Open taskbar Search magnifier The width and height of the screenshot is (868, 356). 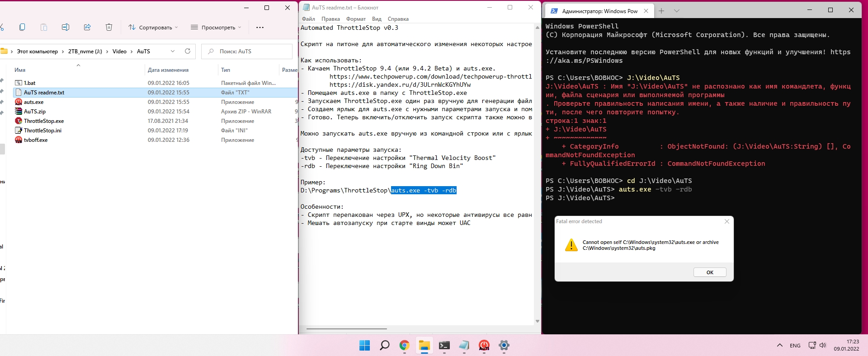384,346
